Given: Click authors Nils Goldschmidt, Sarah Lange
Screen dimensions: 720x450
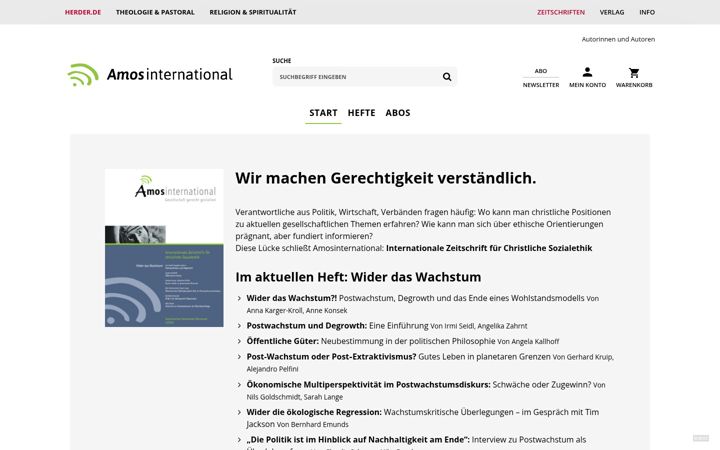Looking at the screenshot, I should 295,397.
